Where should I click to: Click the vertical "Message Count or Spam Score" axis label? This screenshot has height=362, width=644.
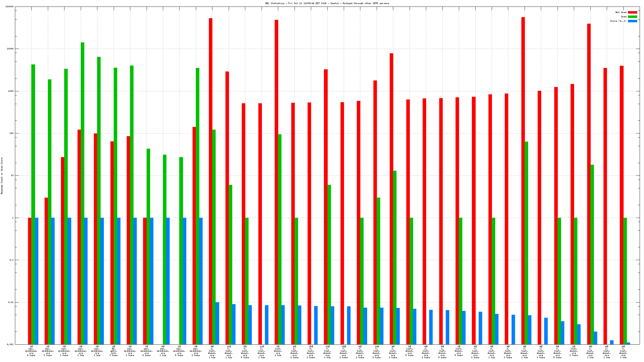(x=2, y=176)
